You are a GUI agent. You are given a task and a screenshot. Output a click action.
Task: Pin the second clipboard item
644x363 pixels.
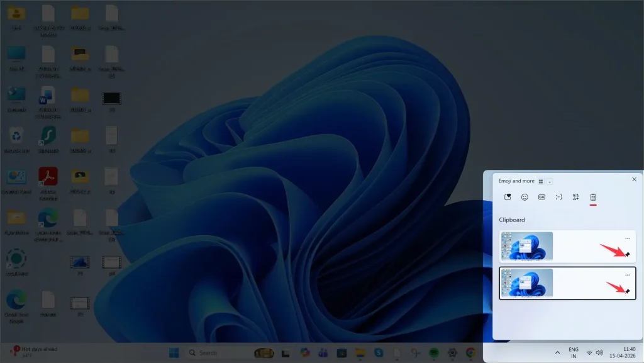tap(628, 291)
